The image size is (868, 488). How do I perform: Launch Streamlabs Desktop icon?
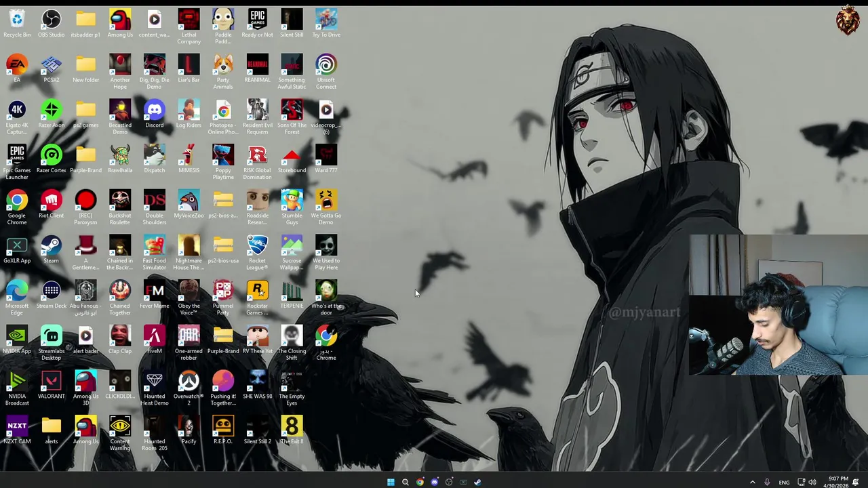[x=51, y=343]
